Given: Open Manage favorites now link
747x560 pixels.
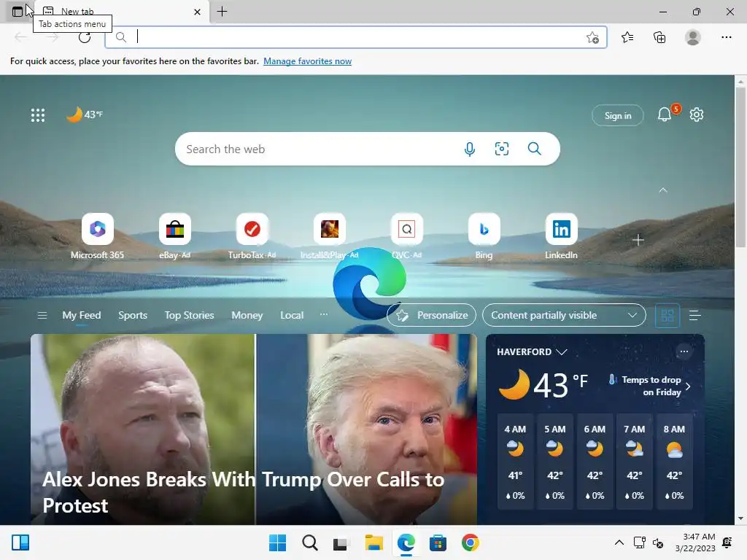Looking at the screenshot, I should point(307,61).
